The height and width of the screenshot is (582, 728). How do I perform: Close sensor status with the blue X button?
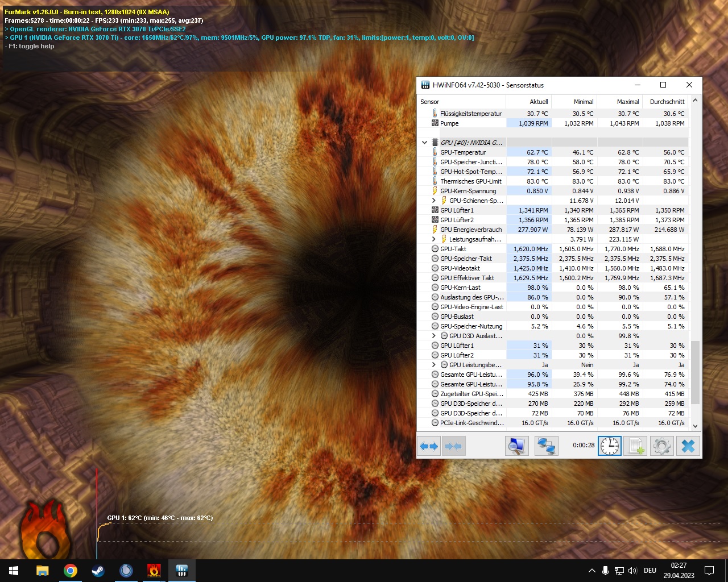coord(688,446)
